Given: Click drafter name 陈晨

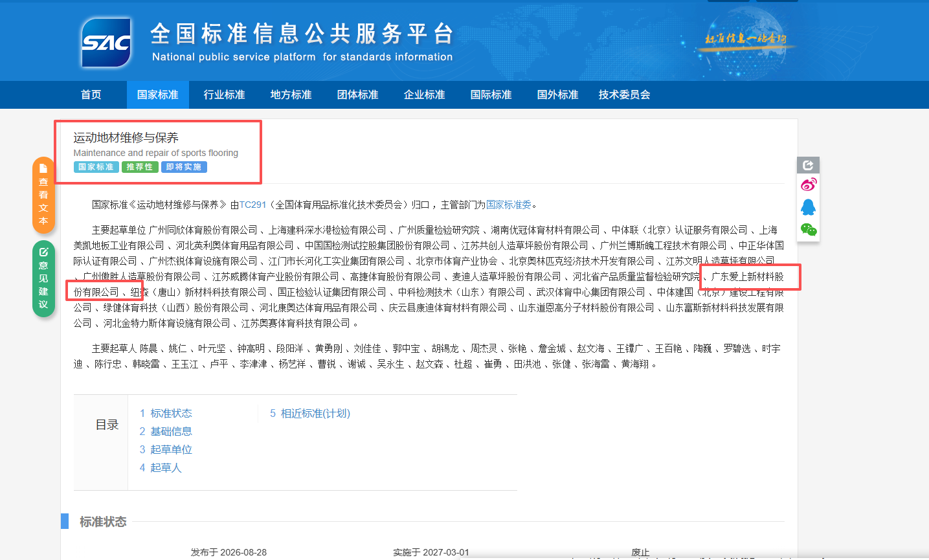Looking at the screenshot, I should pyautogui.click(x=149, y=348).
